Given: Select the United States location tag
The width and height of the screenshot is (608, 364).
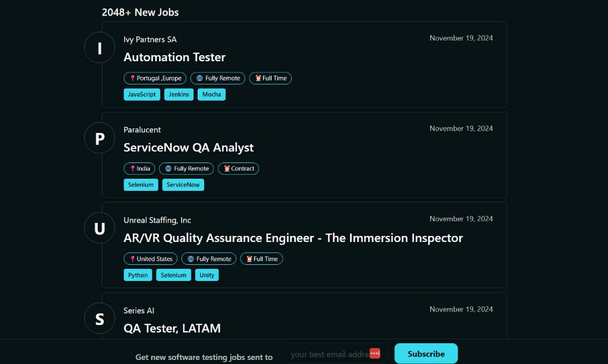Looking at the screenshot, I should coord(150,259).
